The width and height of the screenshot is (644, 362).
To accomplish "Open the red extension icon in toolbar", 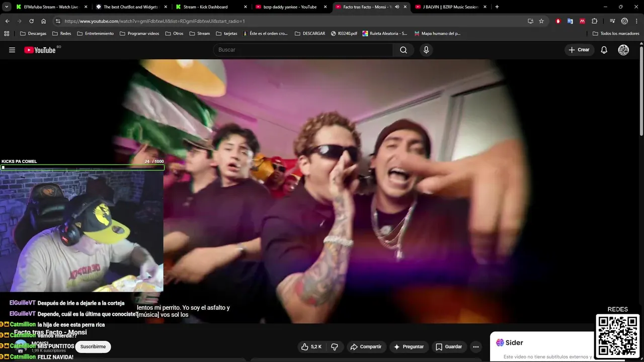I will [558, 21].
